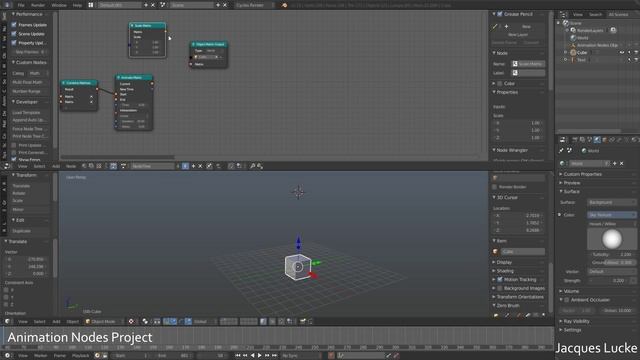Click the Scene properties tab icon
This screenshot has width=640, height=360.
tap(590, 140)
